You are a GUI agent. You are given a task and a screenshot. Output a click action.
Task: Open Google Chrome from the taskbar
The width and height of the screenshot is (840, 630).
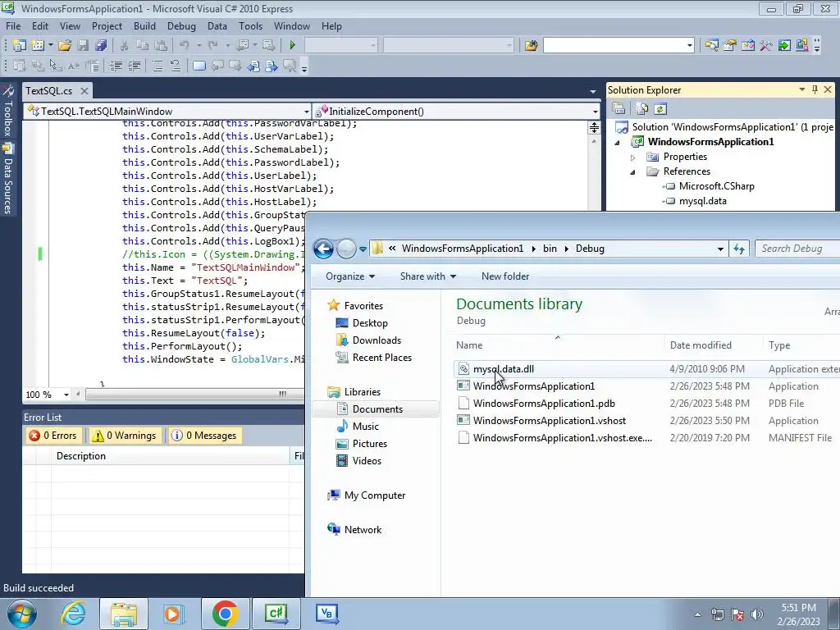225,614
